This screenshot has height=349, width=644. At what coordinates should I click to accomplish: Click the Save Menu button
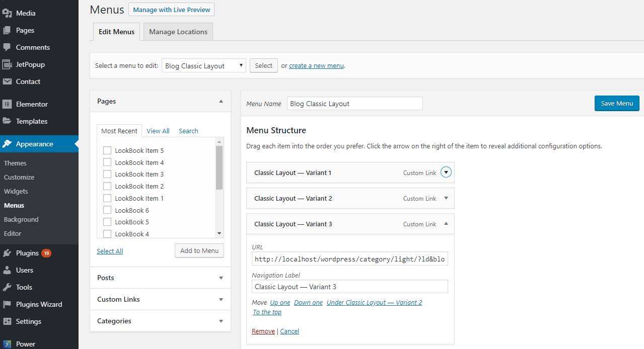click(x=617, y=103)
